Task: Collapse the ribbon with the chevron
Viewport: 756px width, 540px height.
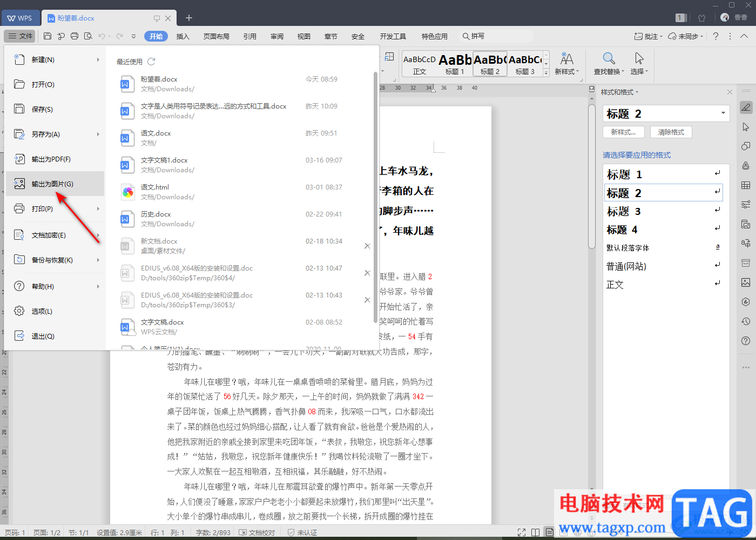Action: [x=744, y=36]
